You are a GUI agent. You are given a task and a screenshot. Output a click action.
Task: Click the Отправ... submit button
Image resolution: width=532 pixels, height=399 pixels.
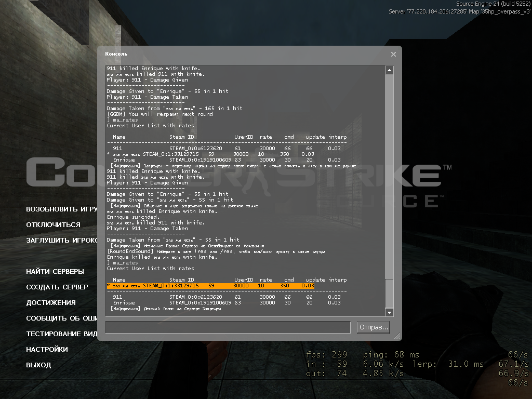pos(373,327)
